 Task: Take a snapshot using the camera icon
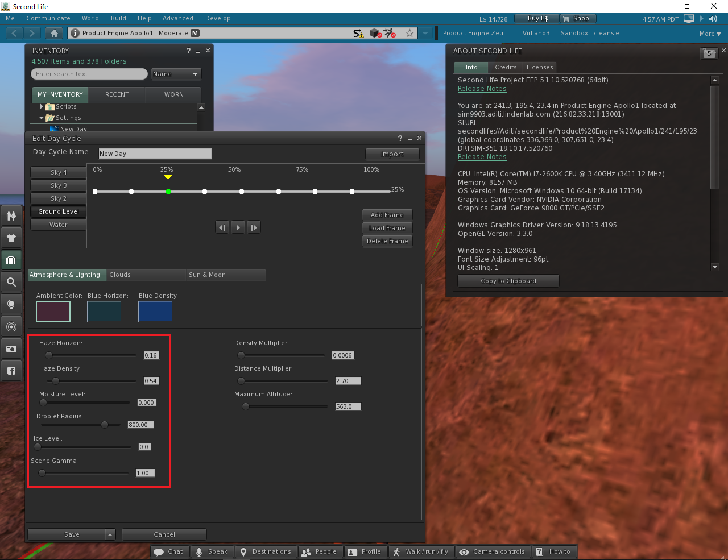[12, 348]
